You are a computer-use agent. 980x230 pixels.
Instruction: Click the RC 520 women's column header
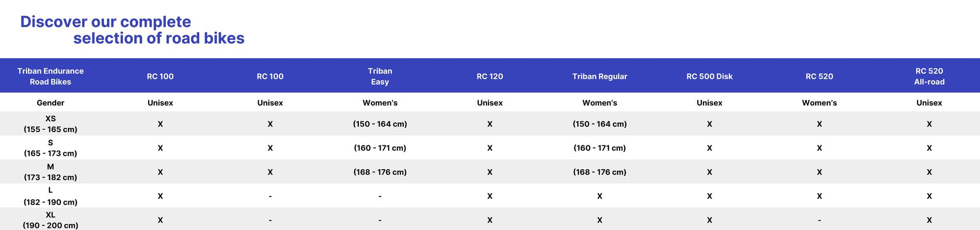coord(819,76)
